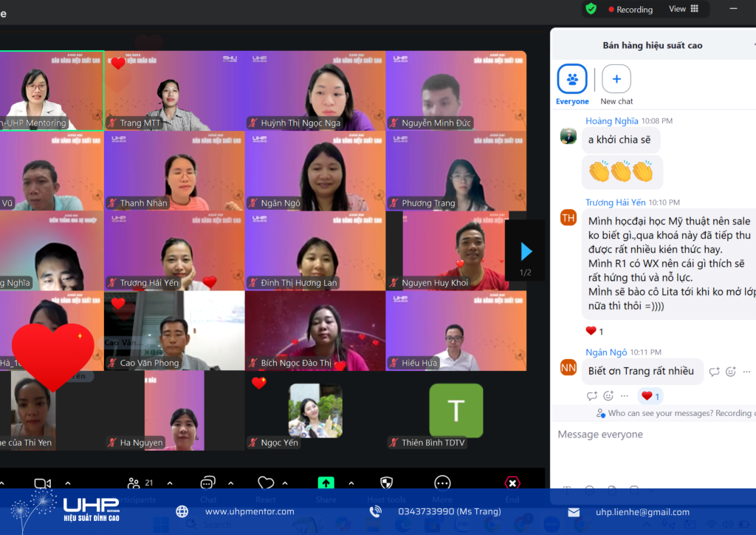Viewport: 756px width, 535px height.
Task: Go to next page of video gallery
Action: tap(526, 252)
